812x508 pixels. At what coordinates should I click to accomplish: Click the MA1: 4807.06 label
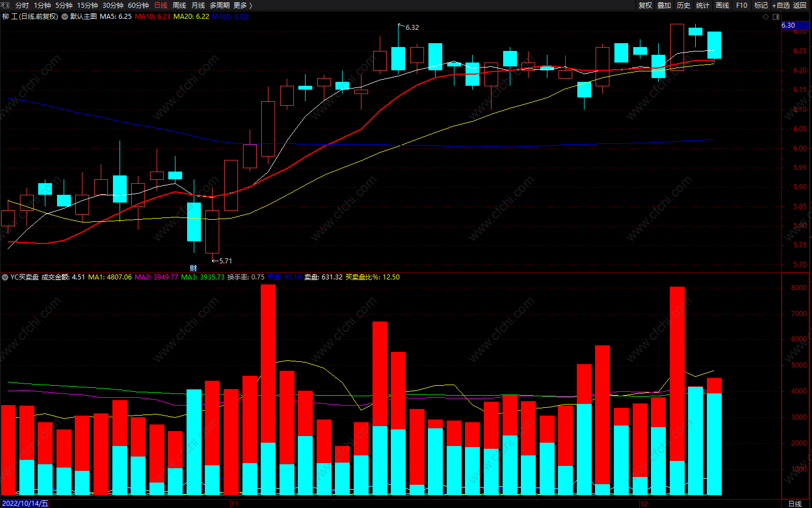[110, 277]
